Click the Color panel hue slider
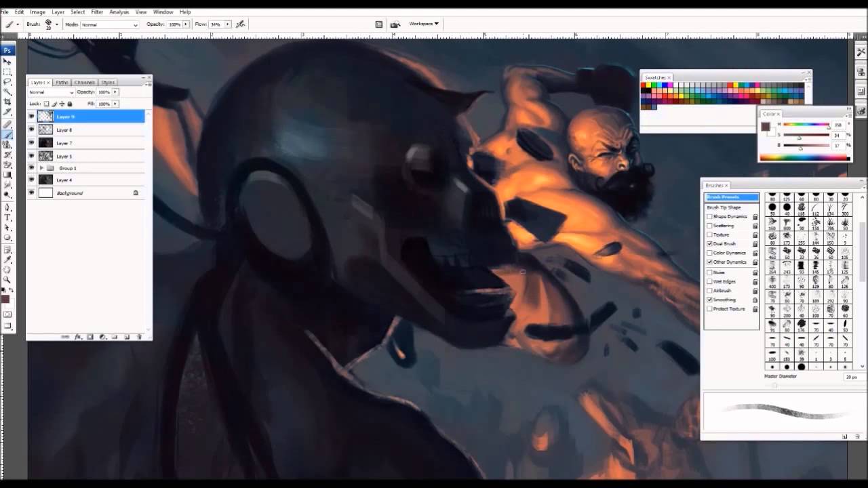This screenshot has height=488, width=868. tap(807, 125)
